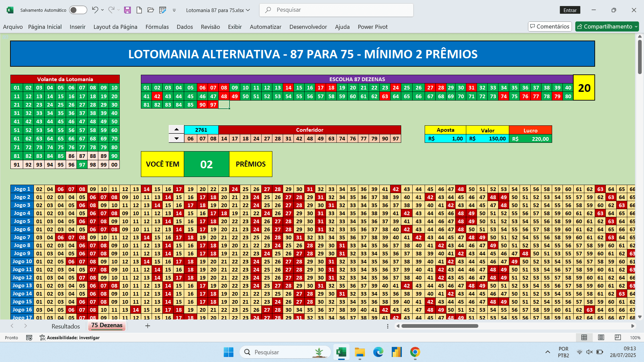Click the Open folder icon in toolbar
The image size is (644, 362).
tap(151, 10)
